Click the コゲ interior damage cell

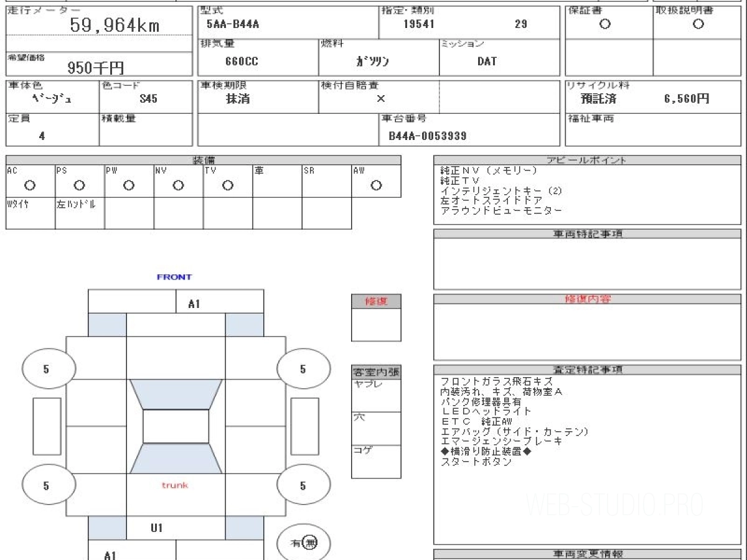(x=376, y=462)
